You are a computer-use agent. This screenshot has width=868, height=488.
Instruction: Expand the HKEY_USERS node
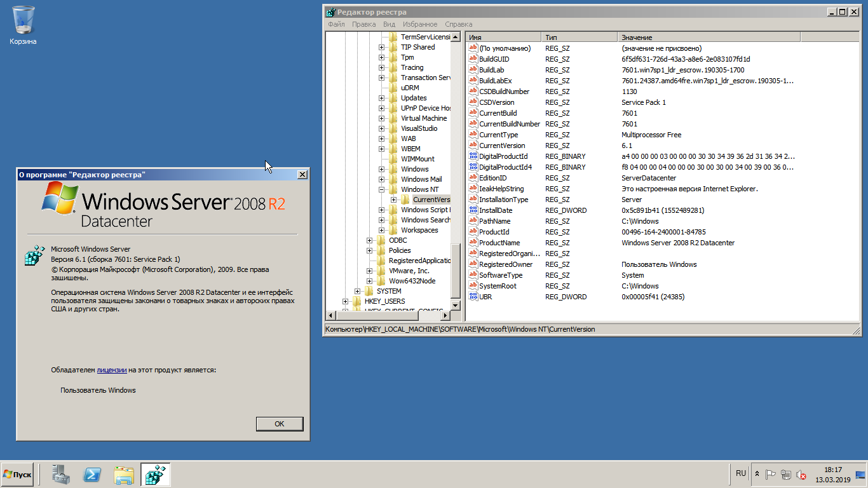pos(345,301)
